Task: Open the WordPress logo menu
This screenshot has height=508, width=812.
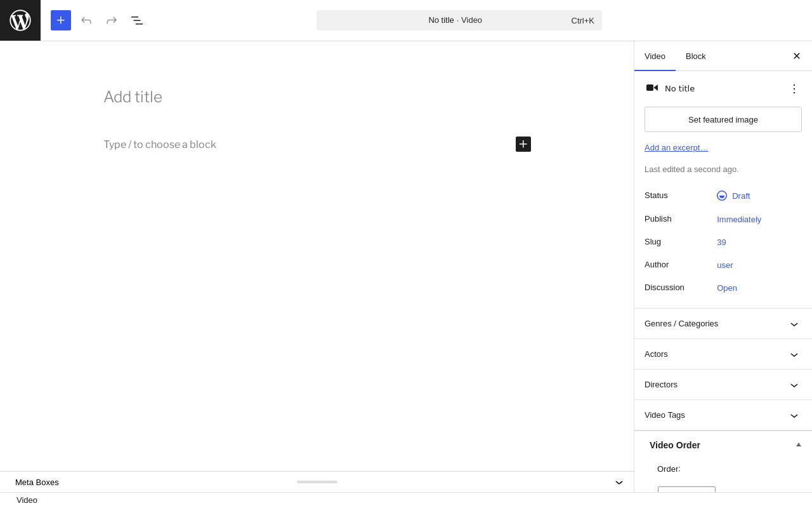Action: 20,20
